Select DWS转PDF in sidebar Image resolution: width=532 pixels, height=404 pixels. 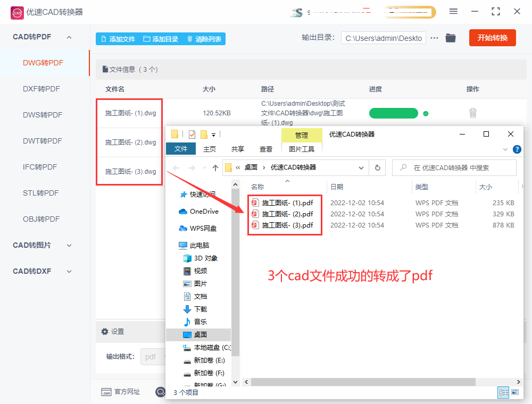tap(43, 115)
